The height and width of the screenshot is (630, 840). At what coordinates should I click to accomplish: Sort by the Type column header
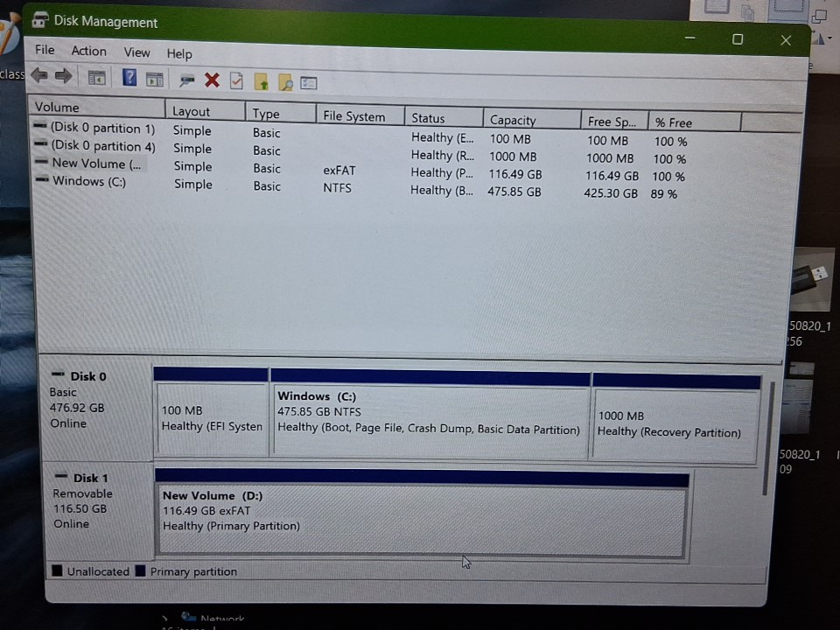(281, 114)
